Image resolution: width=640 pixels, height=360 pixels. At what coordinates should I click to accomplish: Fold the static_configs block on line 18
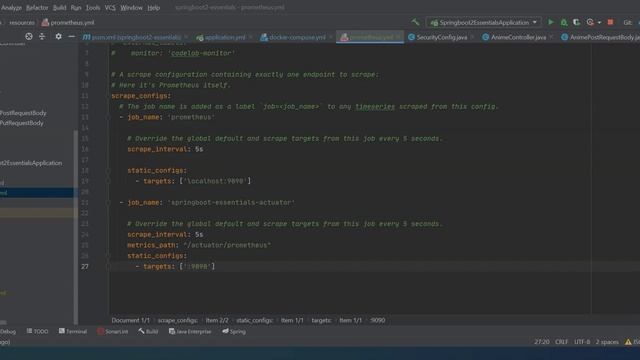108,171
